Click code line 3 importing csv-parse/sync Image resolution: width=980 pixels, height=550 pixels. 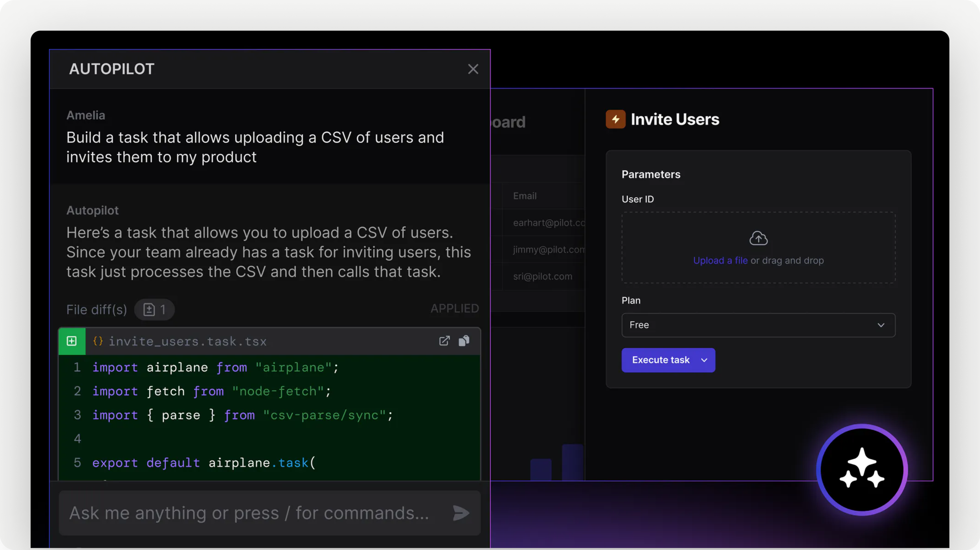[x=242, y=415]
